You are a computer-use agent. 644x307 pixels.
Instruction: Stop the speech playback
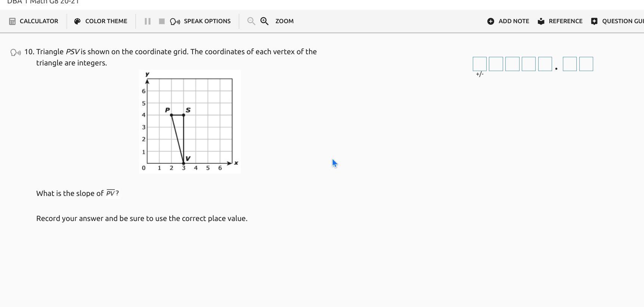click(x=162, y=21)
